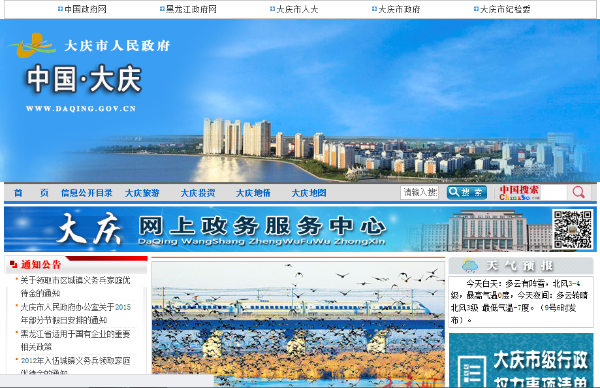Click the red square icon beside 通知公告
Screen dimensions: 600x388
pos(13,264)
